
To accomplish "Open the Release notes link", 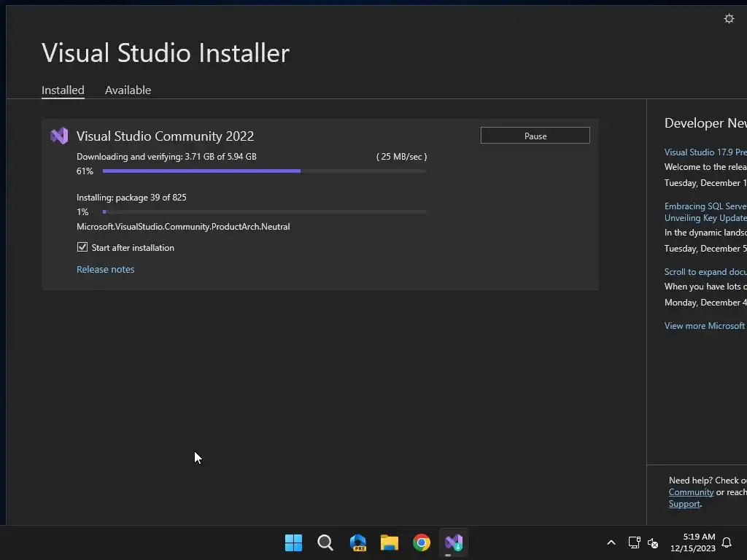I will click(105, 270).
